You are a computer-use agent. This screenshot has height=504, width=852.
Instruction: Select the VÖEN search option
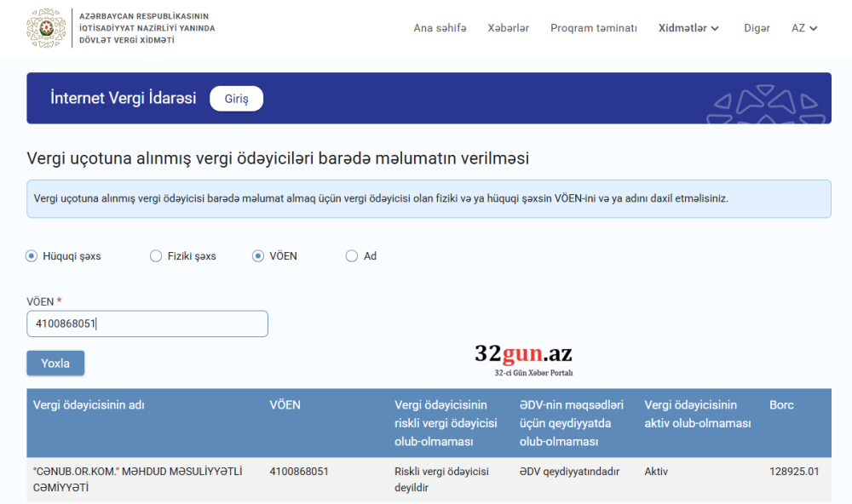pos(258,255)
